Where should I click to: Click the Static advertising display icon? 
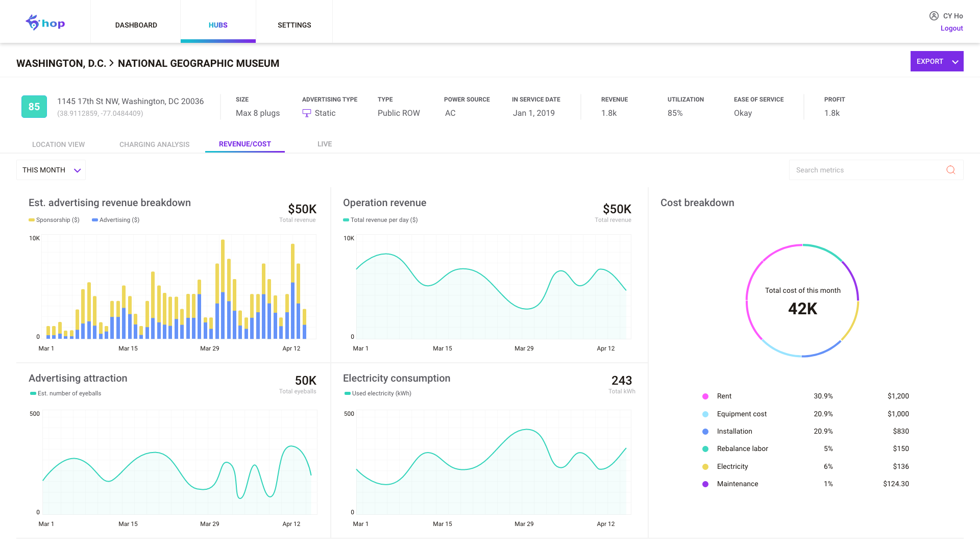pos(306,113)
